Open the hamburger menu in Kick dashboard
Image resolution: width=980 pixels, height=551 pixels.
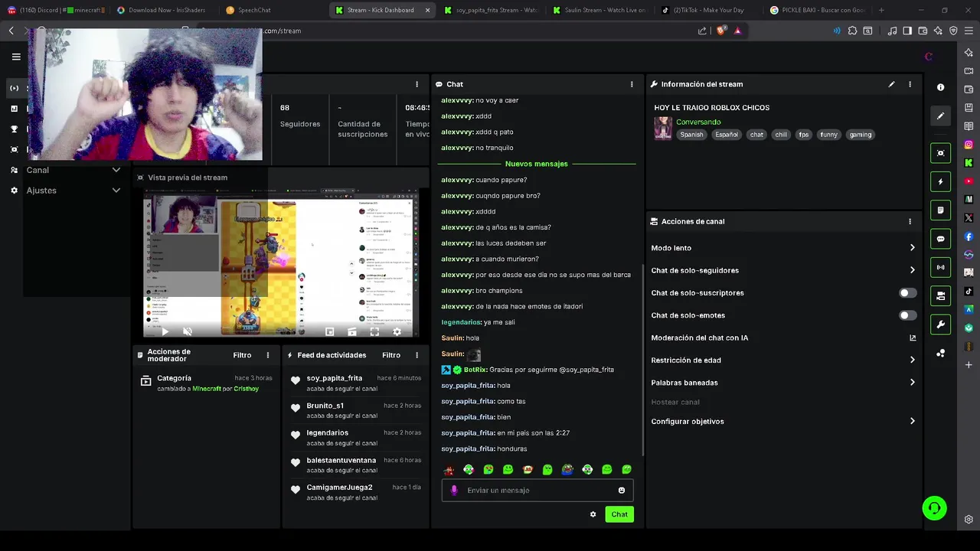(x=16, y=57)
